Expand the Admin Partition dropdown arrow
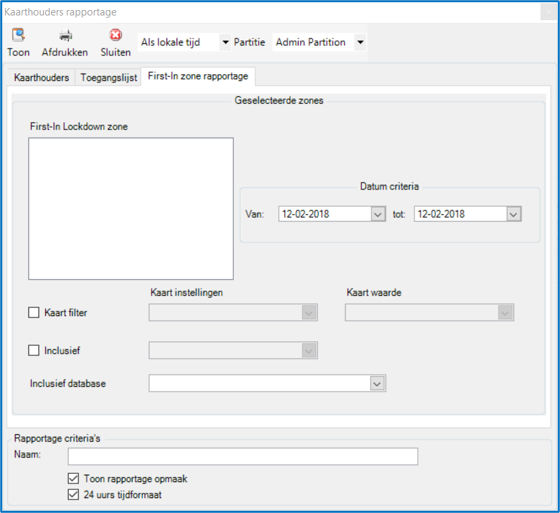 coord(360,42)
